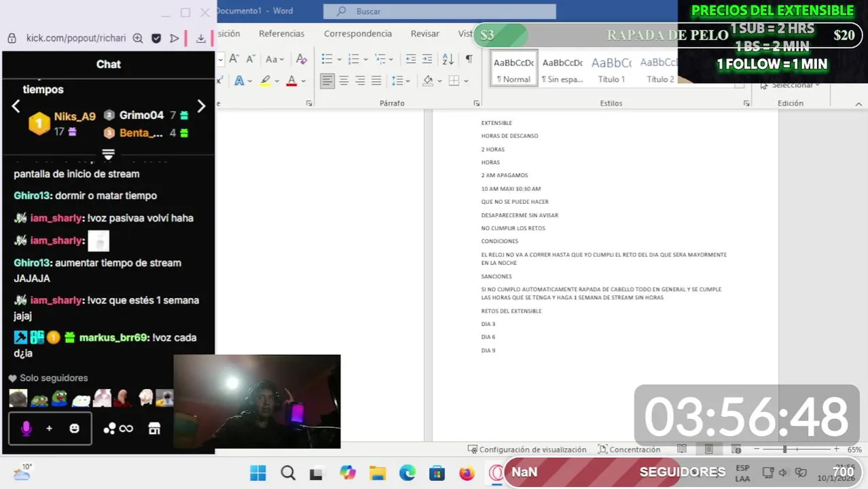
Task: Open highlight color dropdown arrow
Action: click(277, 81)
